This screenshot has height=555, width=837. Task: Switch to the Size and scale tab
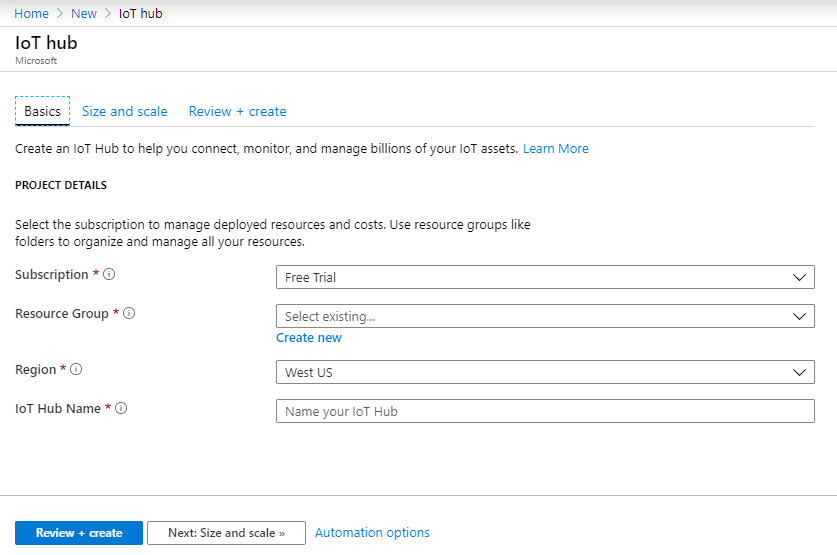click(x=125, y=111)
